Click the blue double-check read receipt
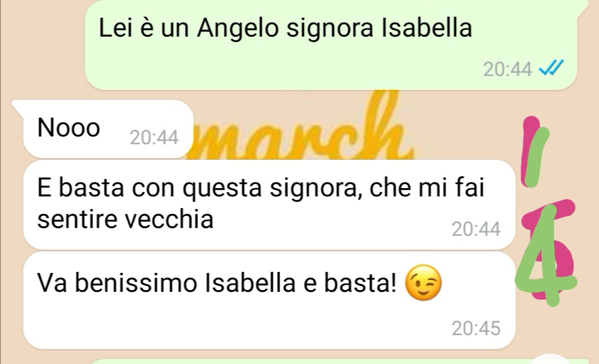599x364 pixels. 551,68
